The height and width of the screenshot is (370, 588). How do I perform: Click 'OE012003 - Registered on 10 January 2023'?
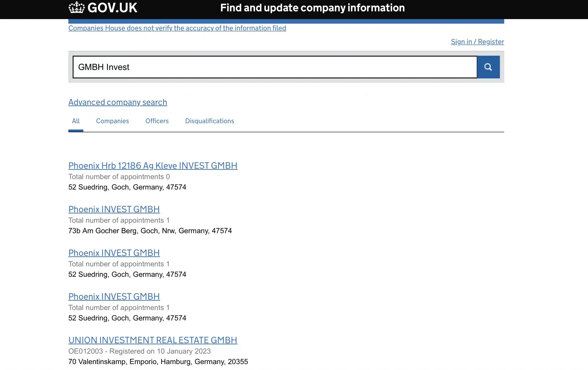point(139,351)
